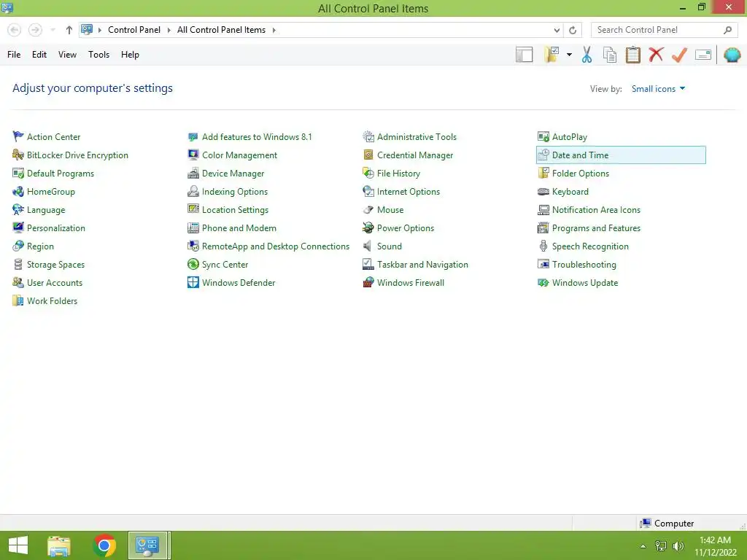Viewport: 747px width, 560px height.
Task: Click the Copy toolbar icon
Action: [x=609, y=55]
